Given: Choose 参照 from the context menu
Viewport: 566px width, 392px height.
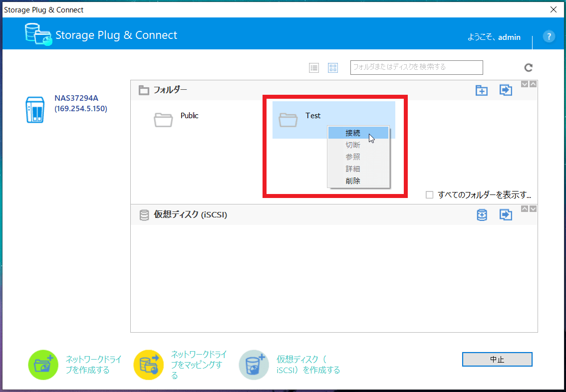Looking at the screenshot, I should click(358, 157).
